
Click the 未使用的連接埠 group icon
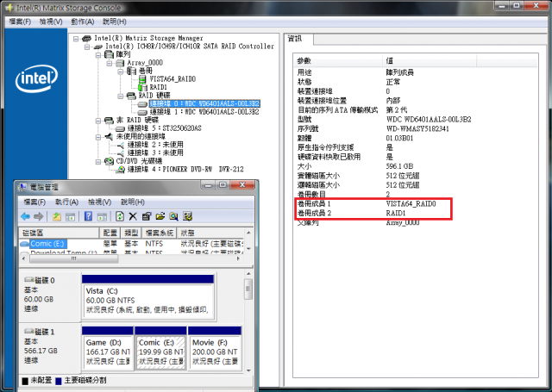tap(109, 137)
